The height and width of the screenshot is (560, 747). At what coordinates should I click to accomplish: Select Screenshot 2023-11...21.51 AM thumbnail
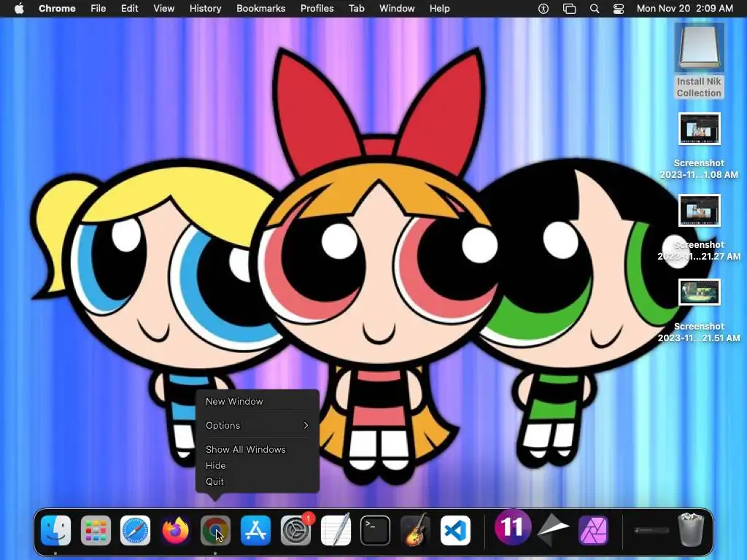[700, 292]
